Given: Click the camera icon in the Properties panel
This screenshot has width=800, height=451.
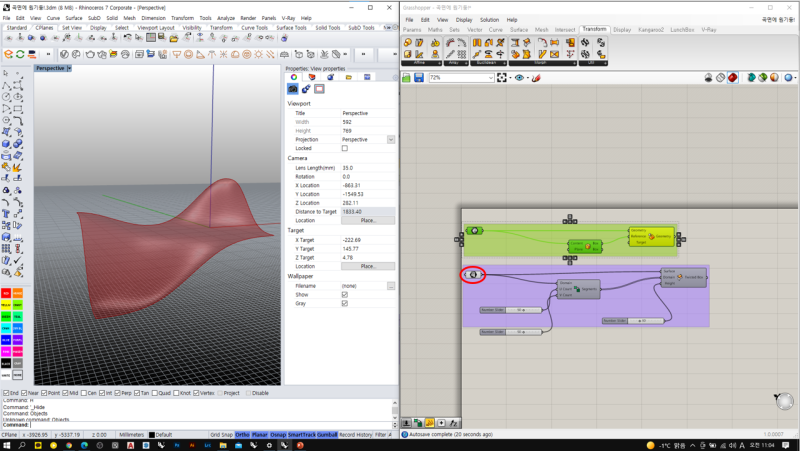Looking at the screenshot, I should click(293, 89).
